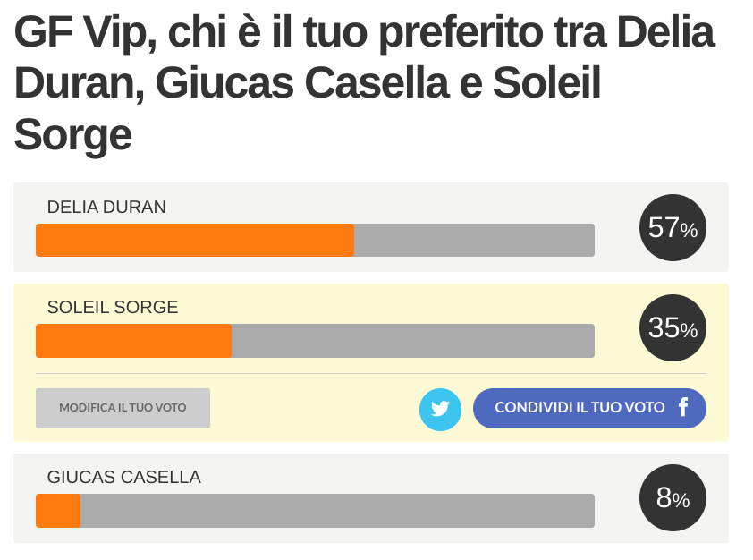The image size is (753, 560).
Task: Select the "Giucas Casella" option label
Action: [123, 478]
